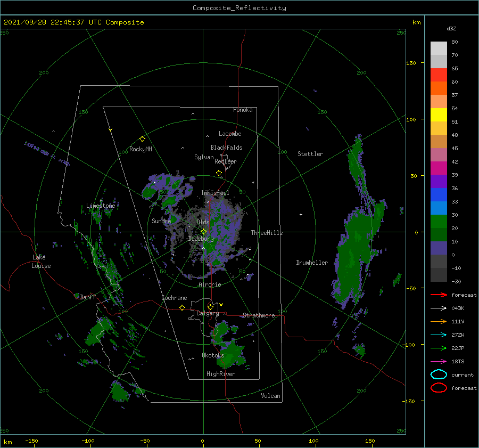This screenshot has height=448, width=479.
Task: Click the yellow diamond marker inside Calgary outline
Action: (x=210, y=307)
